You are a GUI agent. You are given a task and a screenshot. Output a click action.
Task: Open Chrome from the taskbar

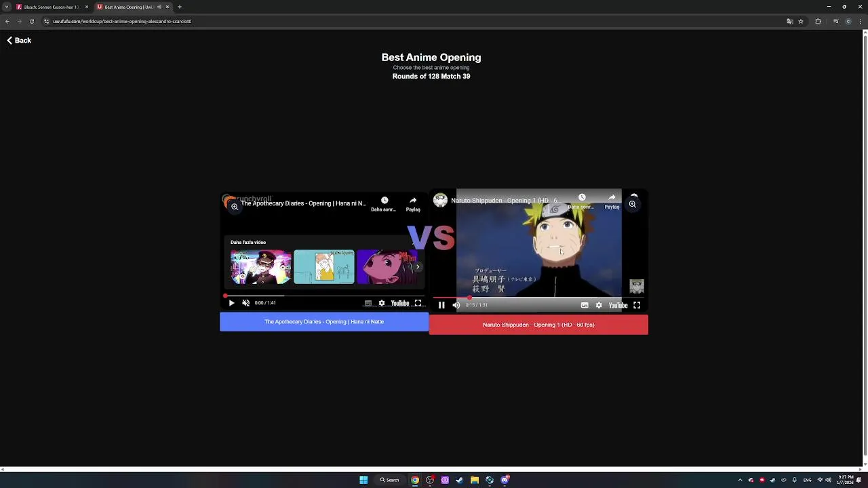(x=415, y=480)
